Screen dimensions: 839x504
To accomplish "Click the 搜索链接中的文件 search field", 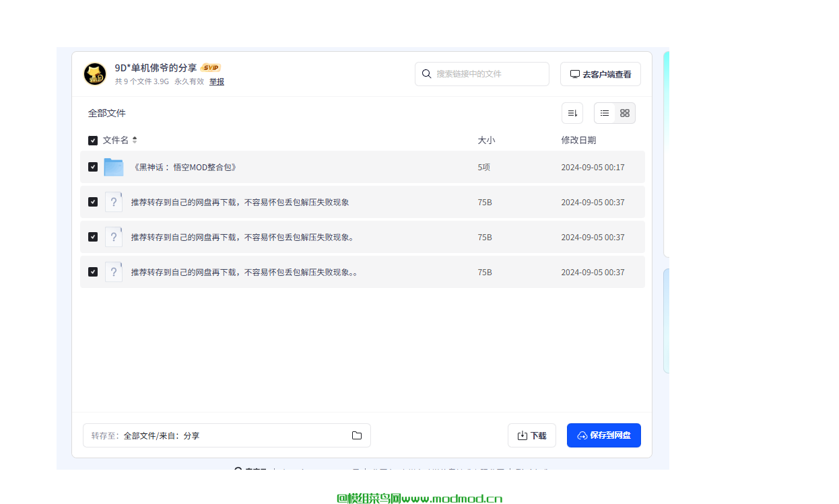I will (488, 74).
